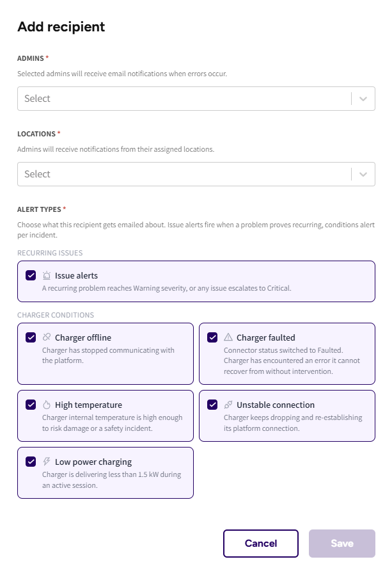
Task: Open the Locations select dropdown
Action: click(196, 174)
